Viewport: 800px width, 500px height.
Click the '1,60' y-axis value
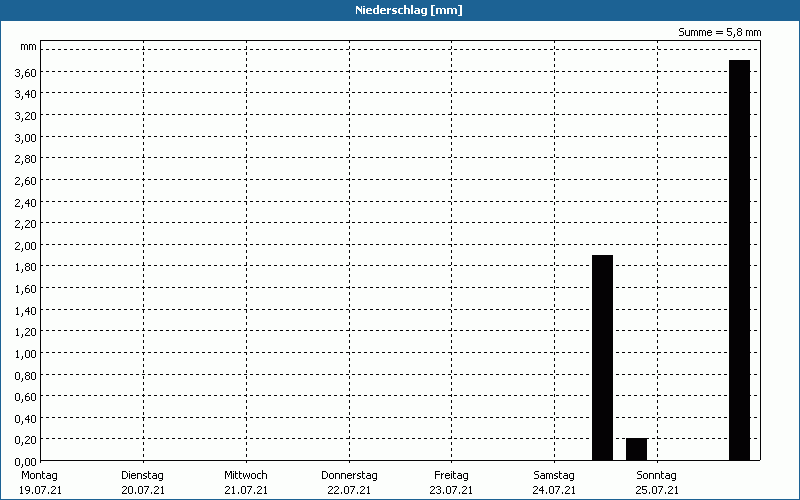click(26, 289)
